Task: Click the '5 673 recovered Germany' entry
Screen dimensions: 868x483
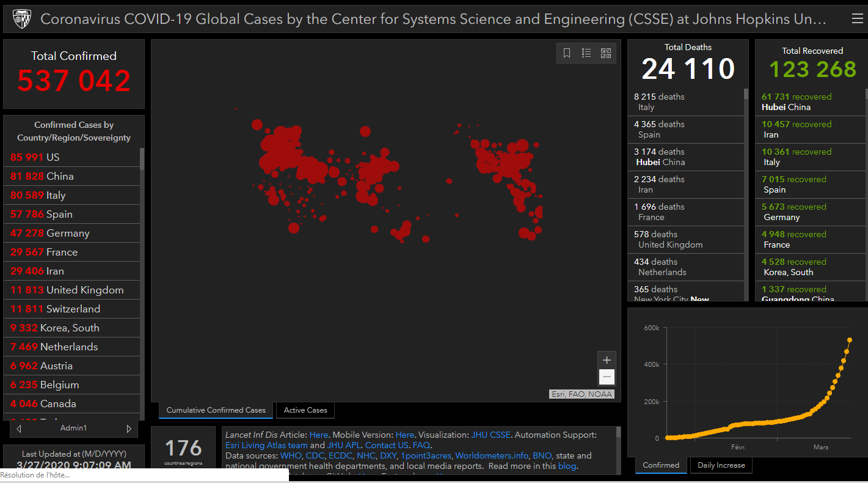Action: point(811,212)
